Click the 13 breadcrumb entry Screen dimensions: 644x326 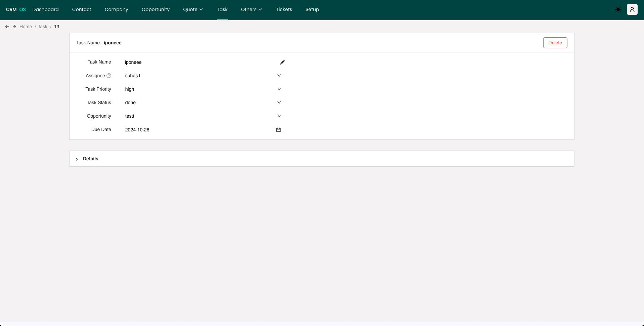click(56, 27)
